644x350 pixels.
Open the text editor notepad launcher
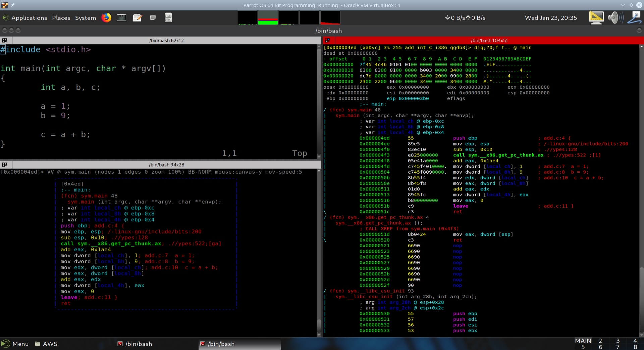(137, 17)
